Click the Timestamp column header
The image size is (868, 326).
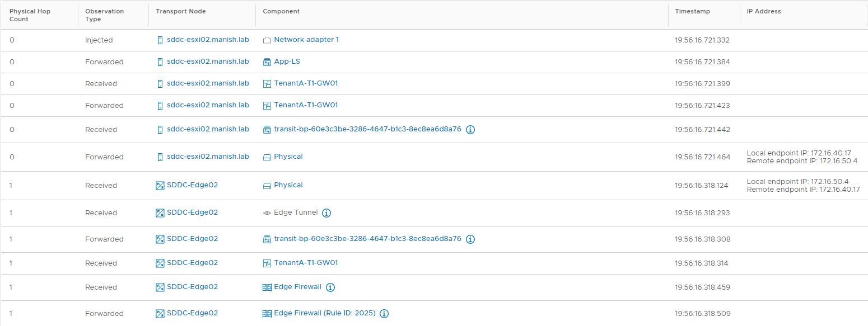point(692,11)
